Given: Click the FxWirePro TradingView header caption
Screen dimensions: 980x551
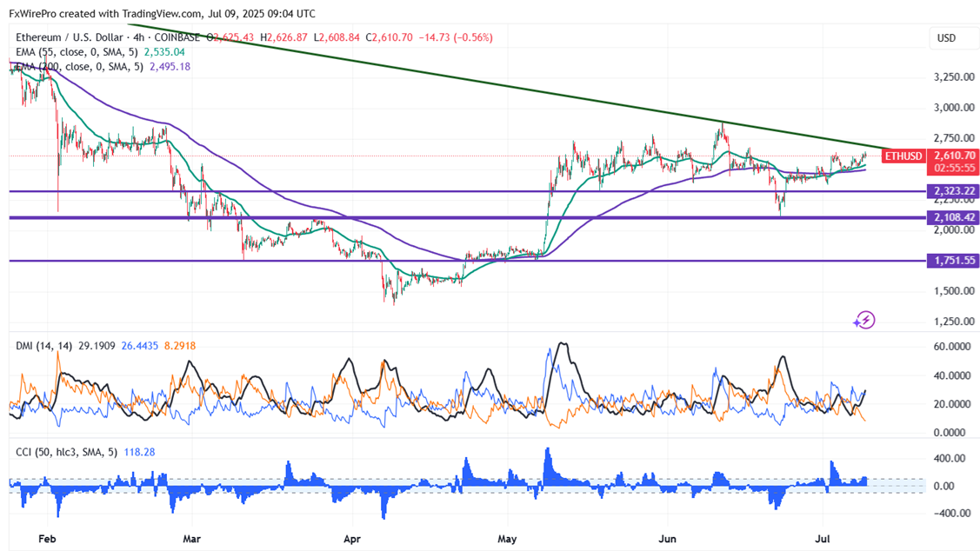Looking at the screenshot, I should (x=162, y=13).
